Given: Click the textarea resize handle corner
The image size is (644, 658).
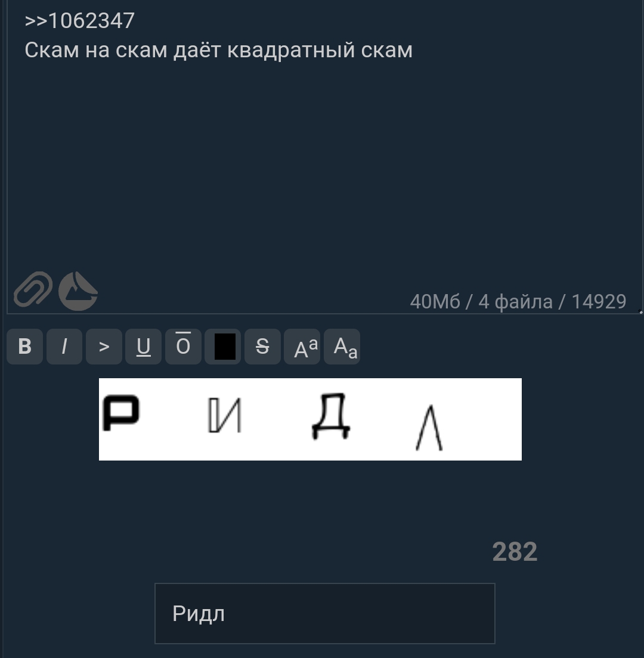Looking at the screenshot, I should tap(640, 311).
